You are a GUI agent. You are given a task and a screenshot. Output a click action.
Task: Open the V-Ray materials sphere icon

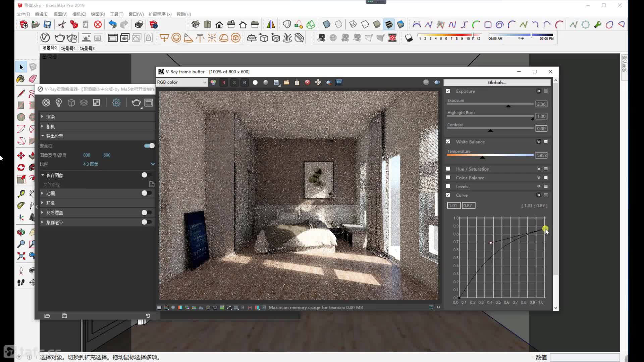(x=46, y=103)
